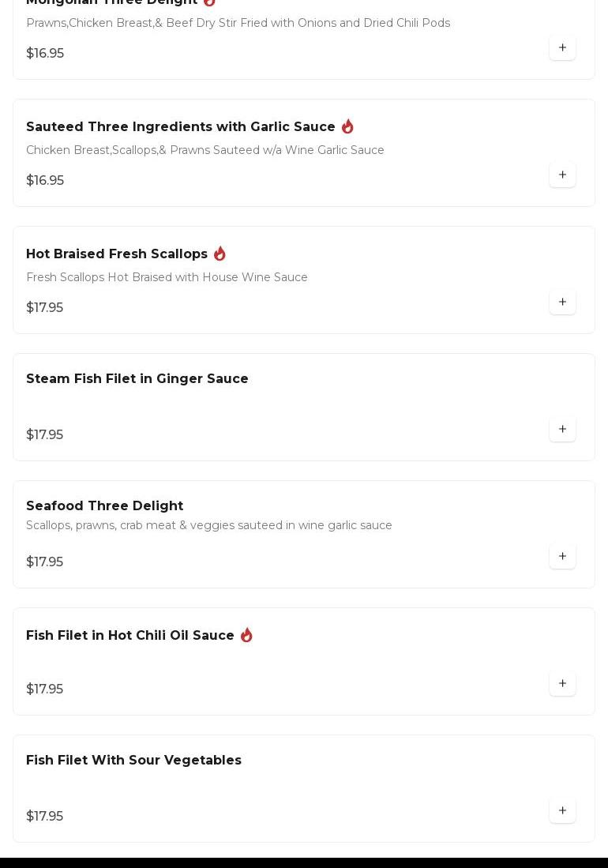Viewport: 608px width, 868px height.
Task: Click spicy flame icon beside Sauteed Three Ingredients
Action: point(347,126)
